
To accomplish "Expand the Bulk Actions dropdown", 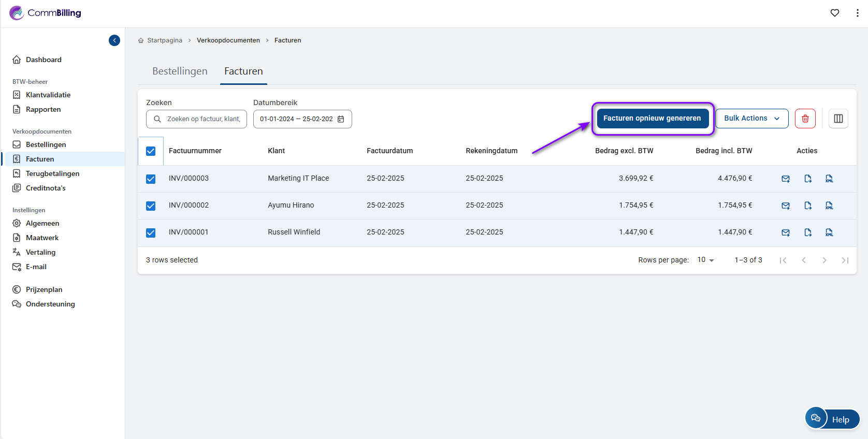I will pyautogui.click(x=751, y=119).
